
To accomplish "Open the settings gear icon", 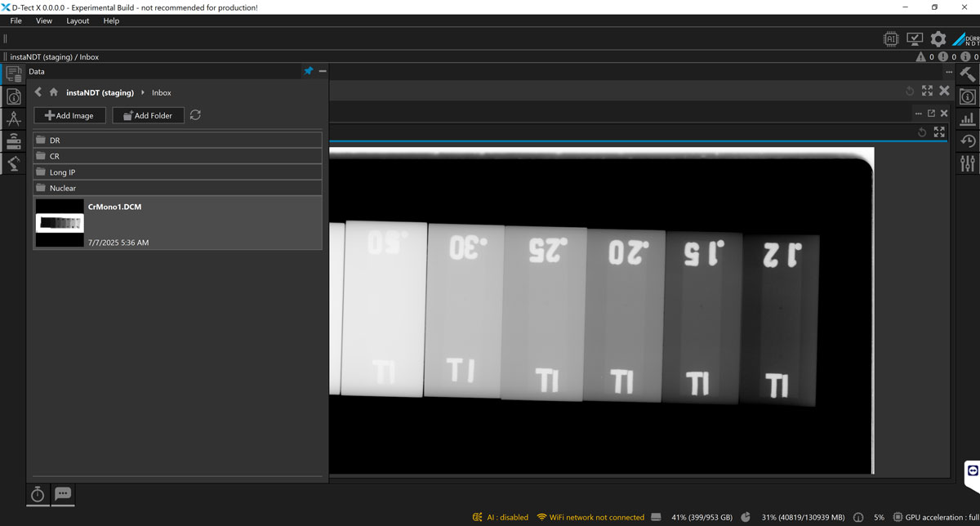I will [x=938, y=39].
